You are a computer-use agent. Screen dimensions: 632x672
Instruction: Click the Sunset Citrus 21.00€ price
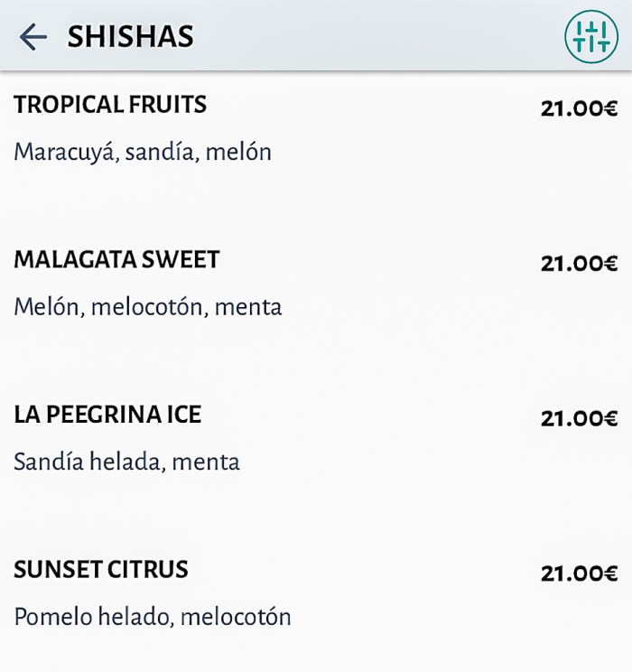(579, 574)
